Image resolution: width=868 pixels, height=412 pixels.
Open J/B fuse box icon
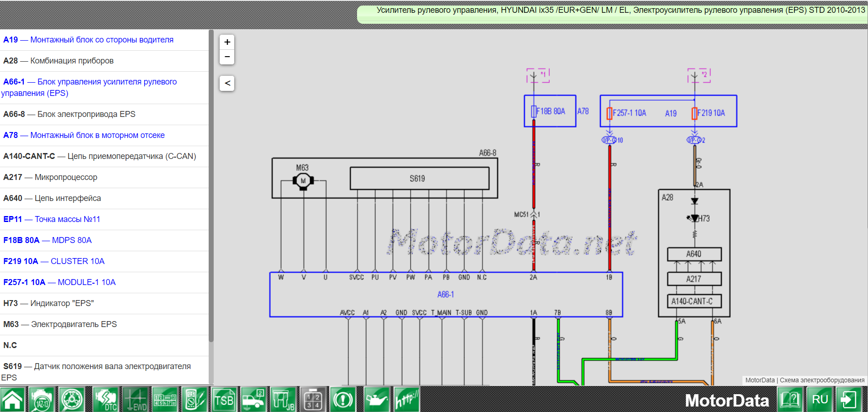coord(283,400)
